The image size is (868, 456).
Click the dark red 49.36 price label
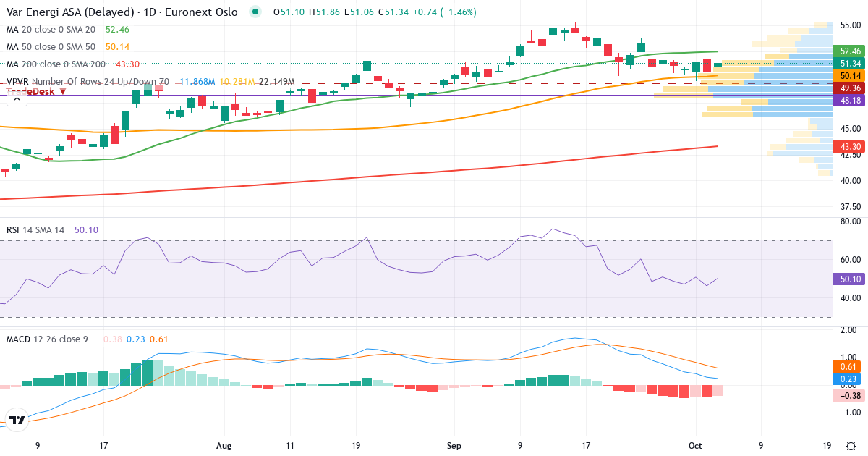pos(850,88)
